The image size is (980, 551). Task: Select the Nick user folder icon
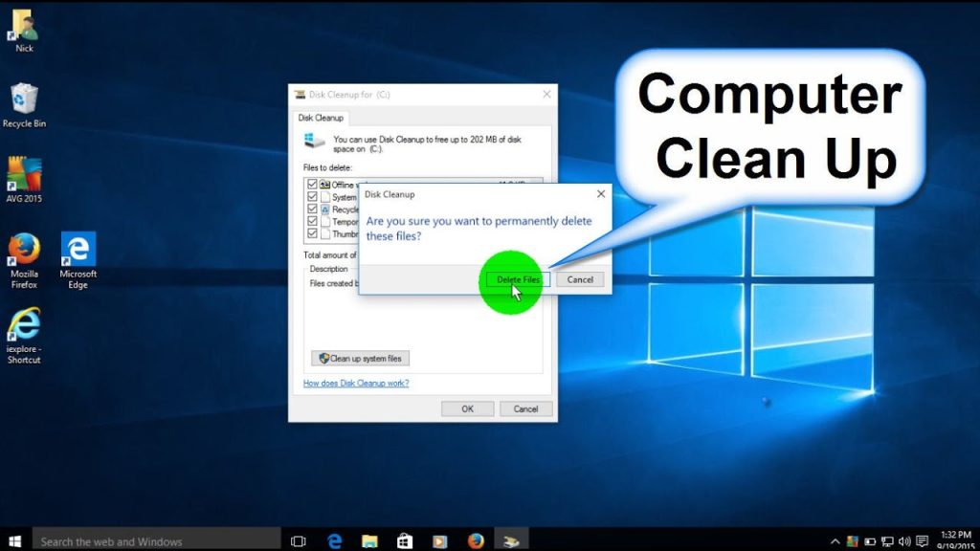24,30
